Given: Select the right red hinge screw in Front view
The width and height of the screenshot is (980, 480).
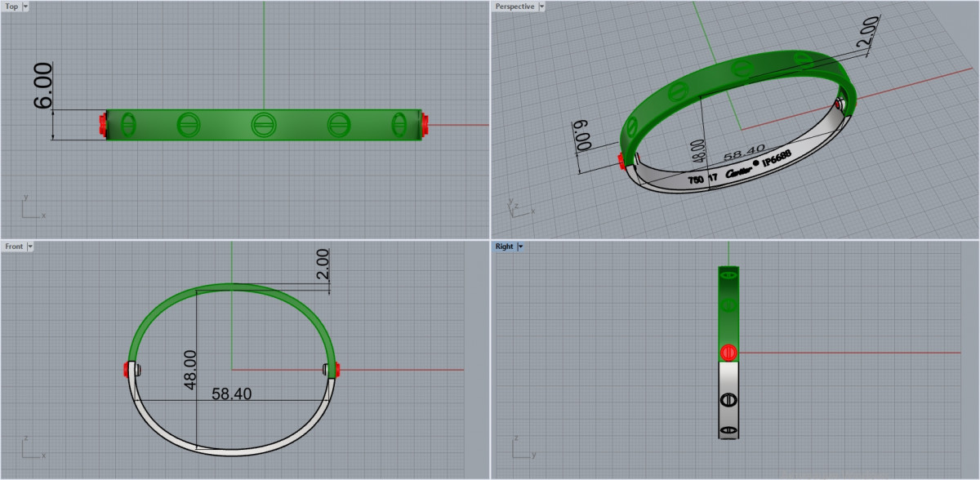Looking at the screenshot, I should [336, 369].
